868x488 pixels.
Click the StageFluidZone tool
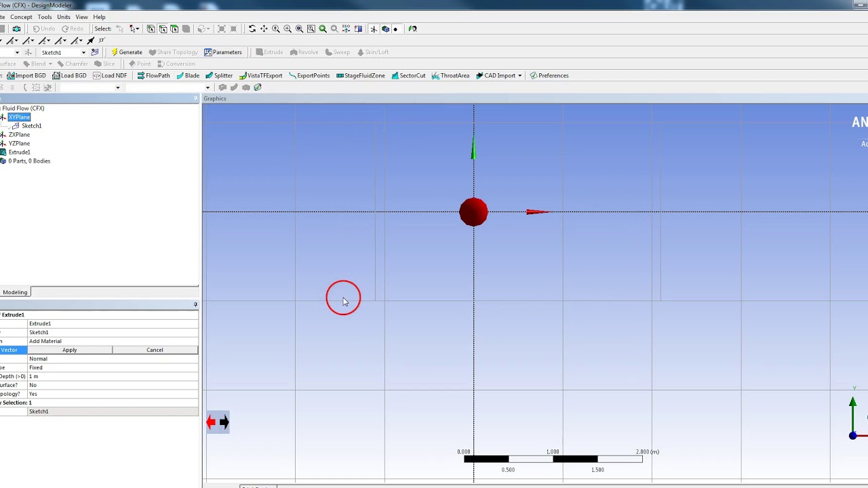360,75
